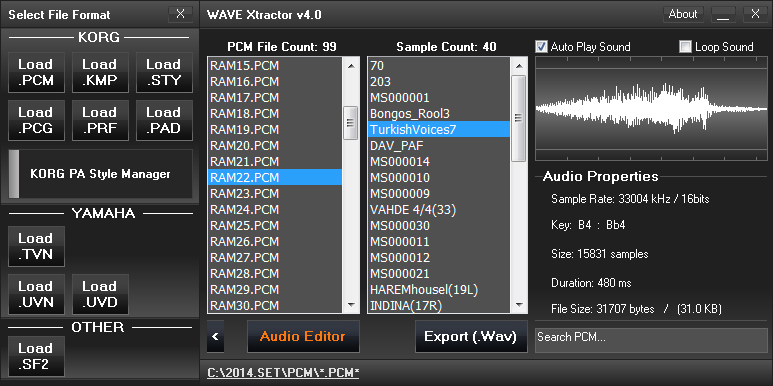Open the C:\2014.SET\PCM path link
This screenshot has height=386, width=773.
[283, 373]
